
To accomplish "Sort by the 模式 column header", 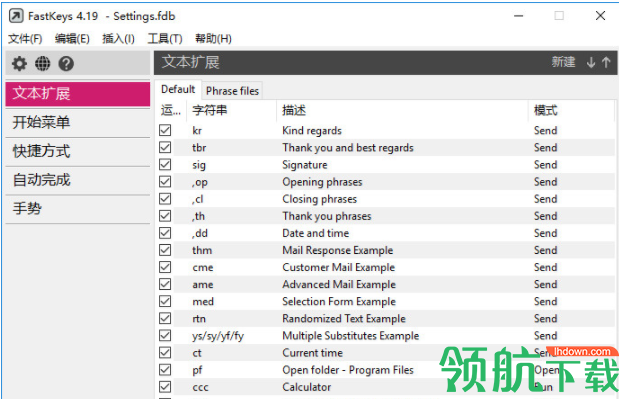I will (571, 111).
